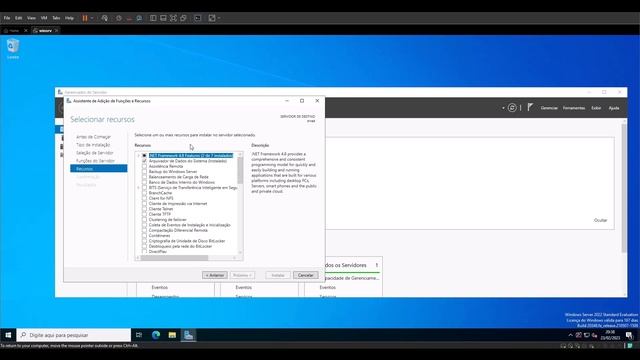Take a snapshot using the clock icon

[119, 18]
